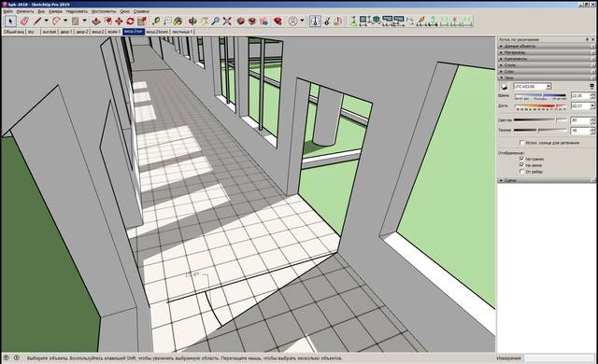The height and width of the screenshot is (364, 598).
Task: Select the Scale tool
Action: pos(142,21)
